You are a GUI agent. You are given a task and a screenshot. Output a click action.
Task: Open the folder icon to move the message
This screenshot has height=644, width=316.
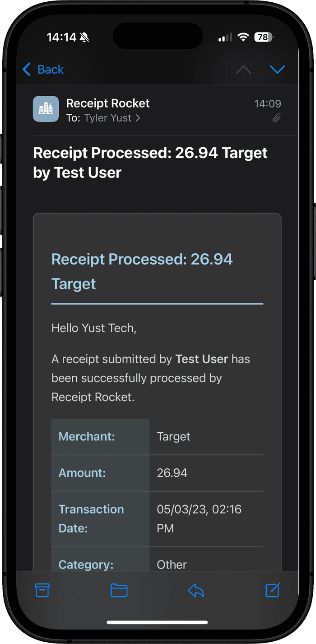(119, 590)
